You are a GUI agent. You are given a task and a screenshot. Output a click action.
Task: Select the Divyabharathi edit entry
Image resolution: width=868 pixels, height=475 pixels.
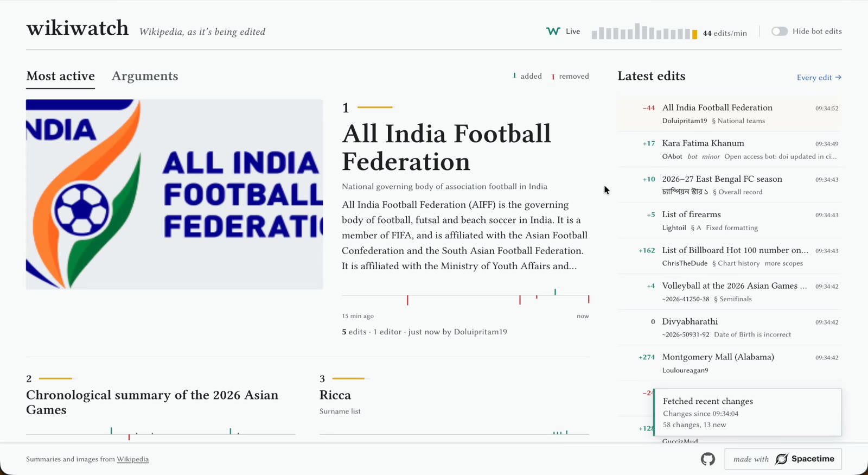pyautogui.click(x=730, y=327)
